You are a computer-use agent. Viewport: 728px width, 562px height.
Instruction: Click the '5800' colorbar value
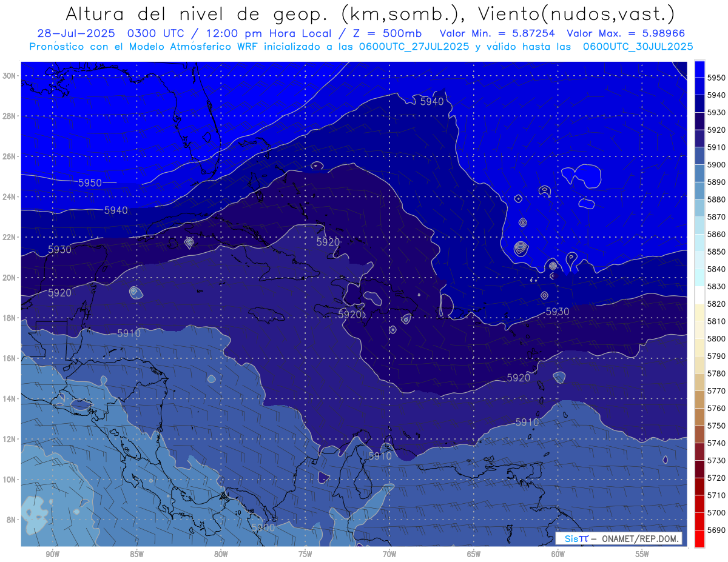pos(716,338)
